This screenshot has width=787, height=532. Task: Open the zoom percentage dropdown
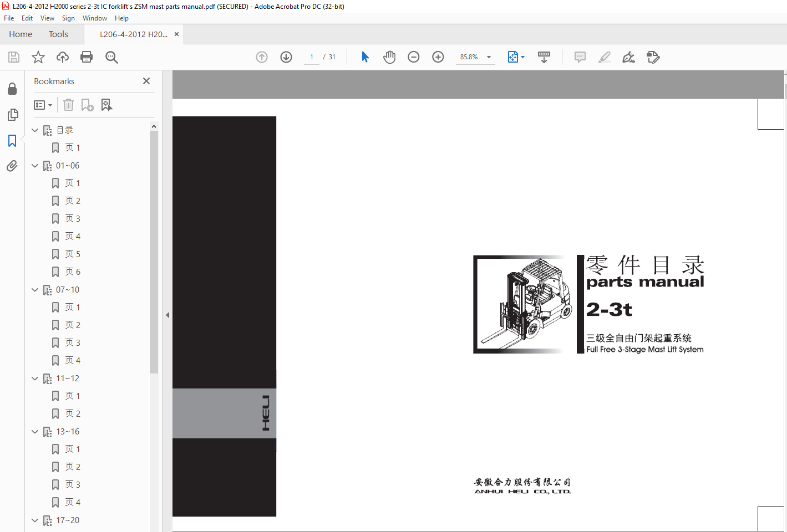489,57
